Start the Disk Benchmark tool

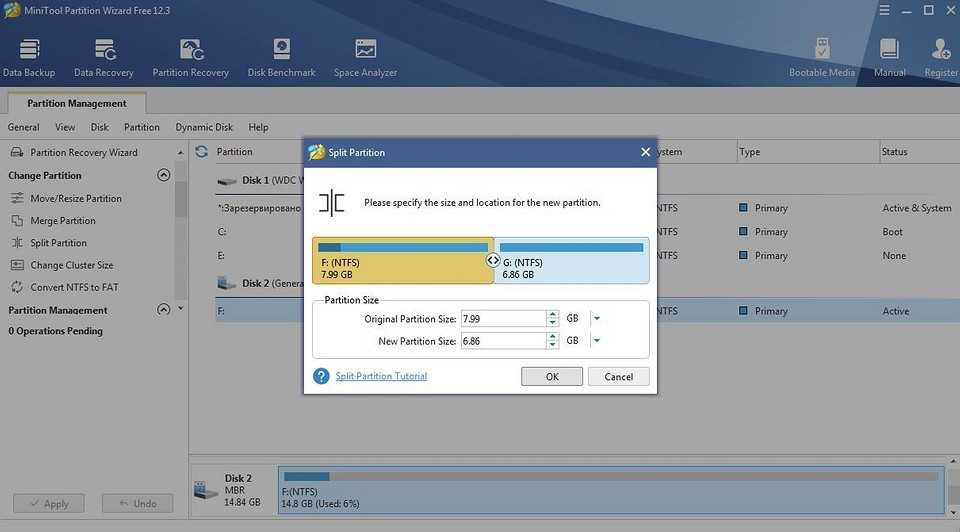(281, 56)
